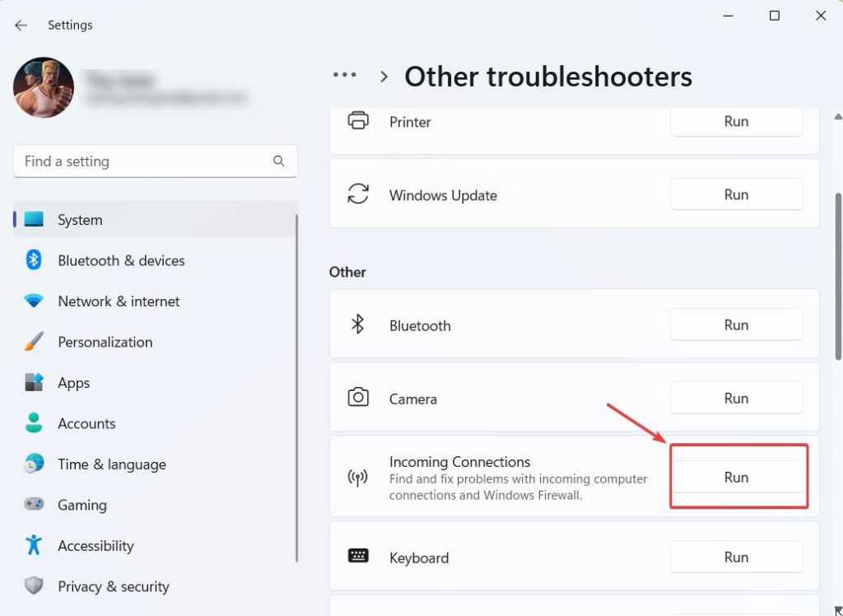Click the Printer icon

pos(358,120)
